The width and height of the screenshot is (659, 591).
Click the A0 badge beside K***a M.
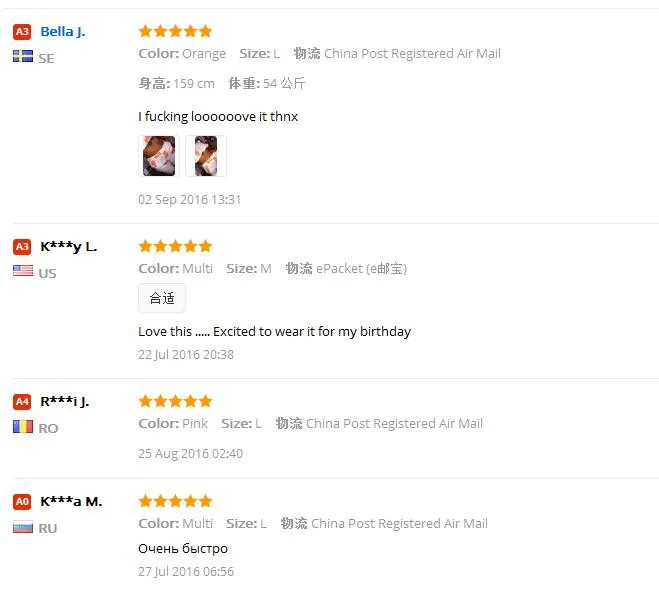click(x=22, y=502)
